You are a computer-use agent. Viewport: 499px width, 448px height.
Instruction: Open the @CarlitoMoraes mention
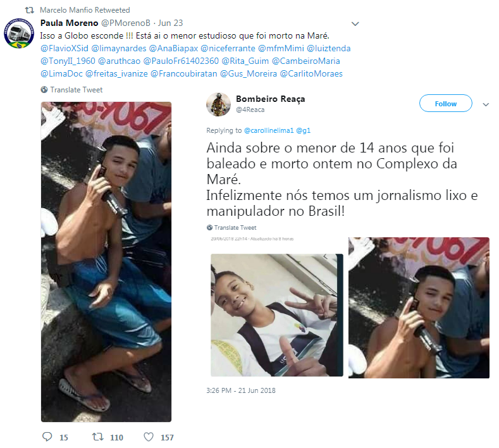click(x=311, y=74)
